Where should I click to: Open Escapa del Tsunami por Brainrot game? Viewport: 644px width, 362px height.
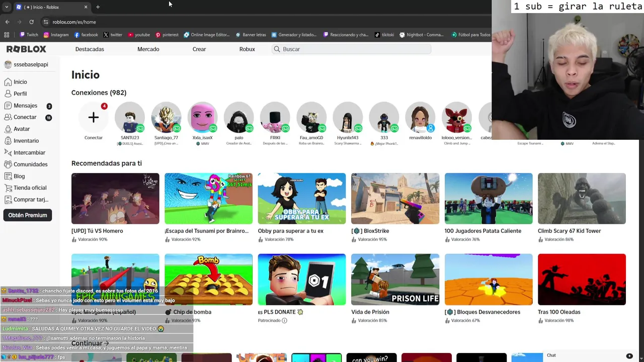click(208, 199)
